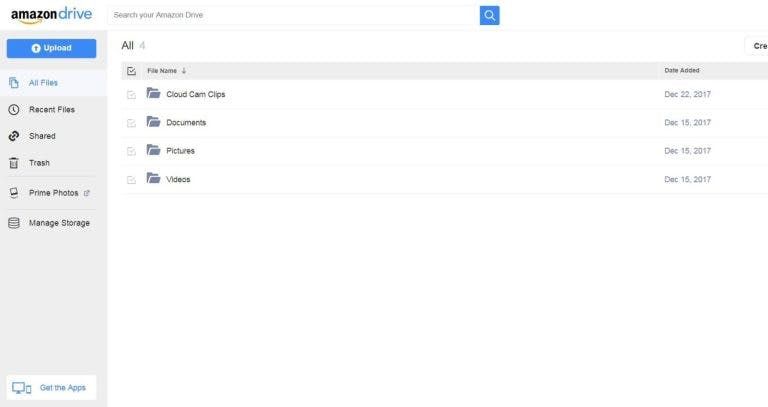Click the Pictures folder icon
Screen dimensions: 768x407
click(153, 150)
